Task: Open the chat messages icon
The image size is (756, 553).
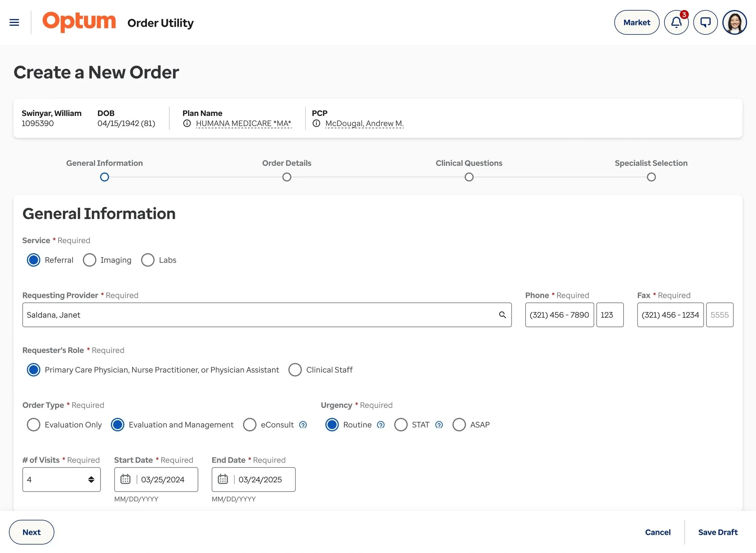Action: (x=705, y=22)
